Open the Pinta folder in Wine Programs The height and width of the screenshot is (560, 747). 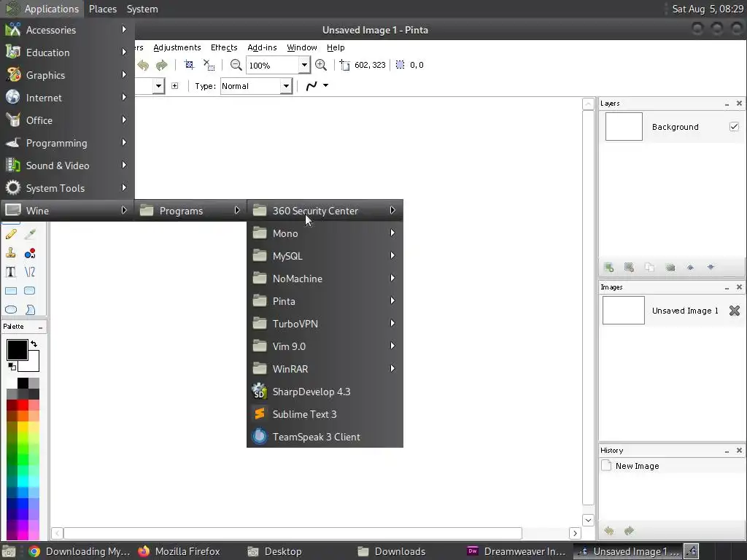pyautogui.click(x=325, y=301)
